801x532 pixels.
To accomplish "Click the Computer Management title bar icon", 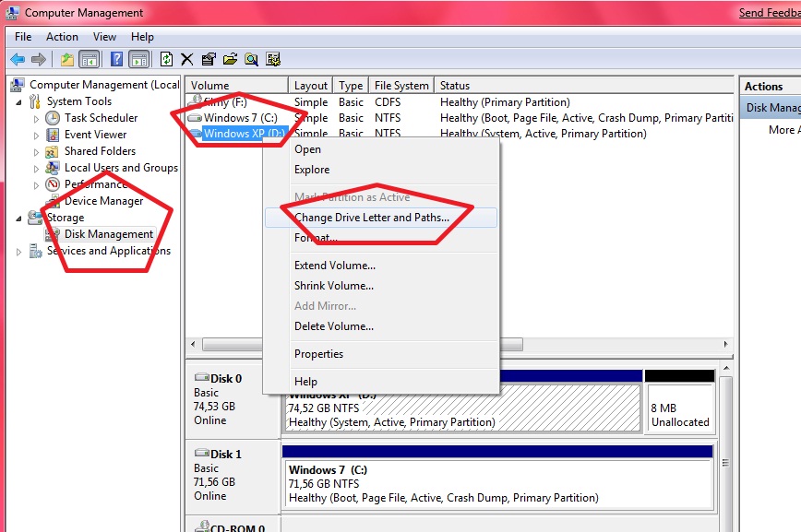I will click(x=13, y=12).
